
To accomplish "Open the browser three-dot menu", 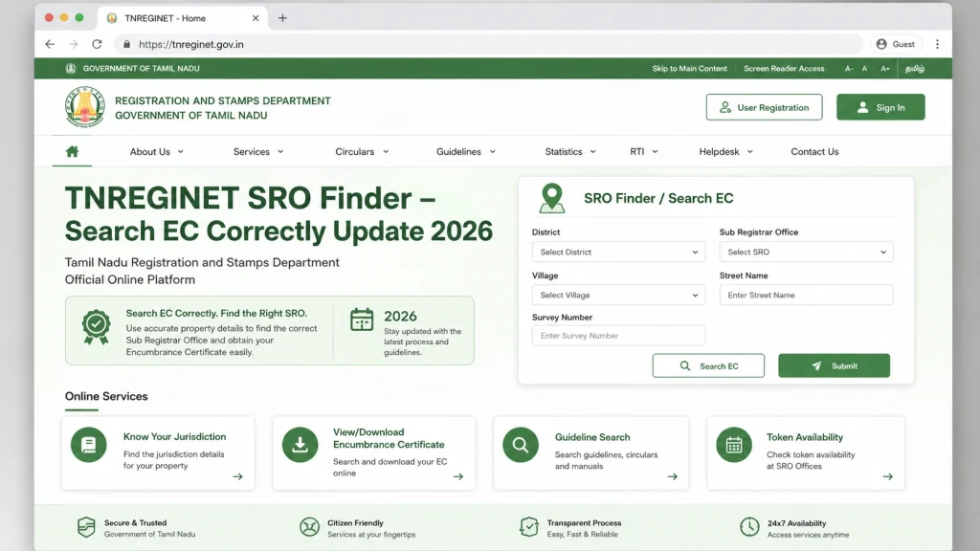I will coord(937,44).
